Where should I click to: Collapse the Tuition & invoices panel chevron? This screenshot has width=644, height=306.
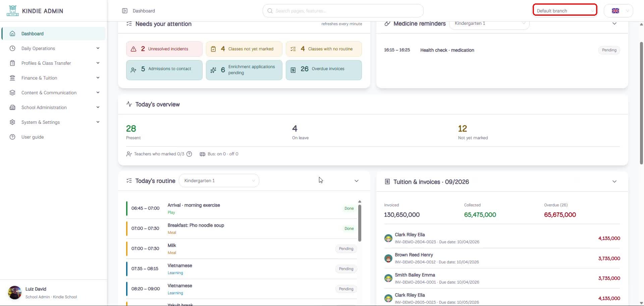[614, 182]
